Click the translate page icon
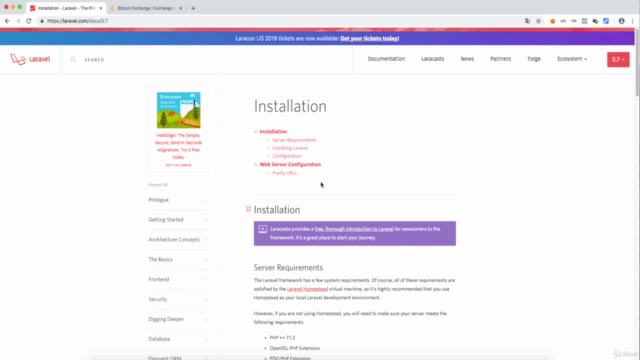The image size is (640, 360). [x=527, y=21]
